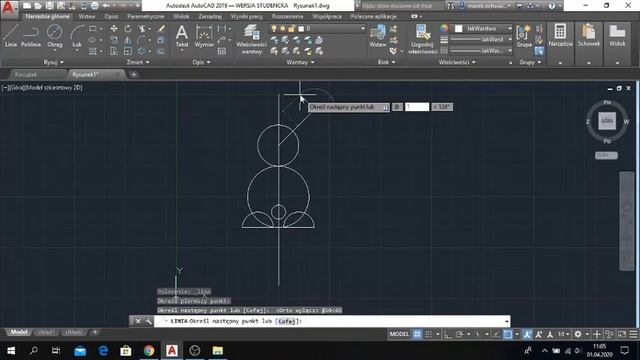This screenshot has width=640, height=360.
Task: Toggle snap mode in status bar
Action: tap(429, 334)
